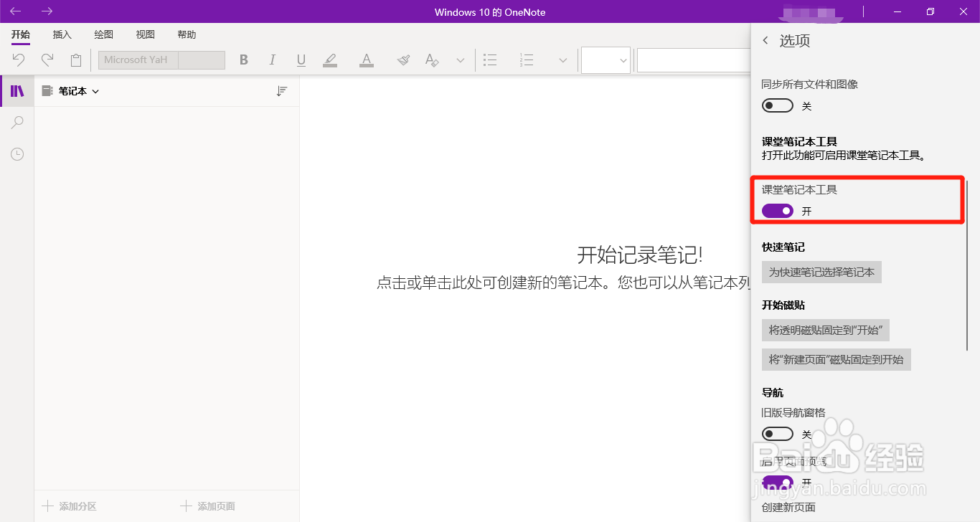980x522 pixels.
Task: Switch to 开始 tab
Action: (21, 34)
